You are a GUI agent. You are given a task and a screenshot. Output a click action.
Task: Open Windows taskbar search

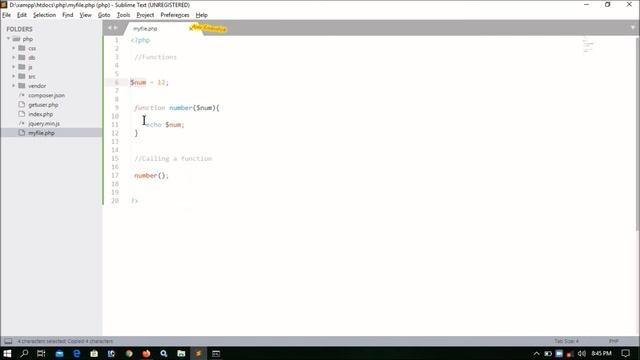[24, 353]
